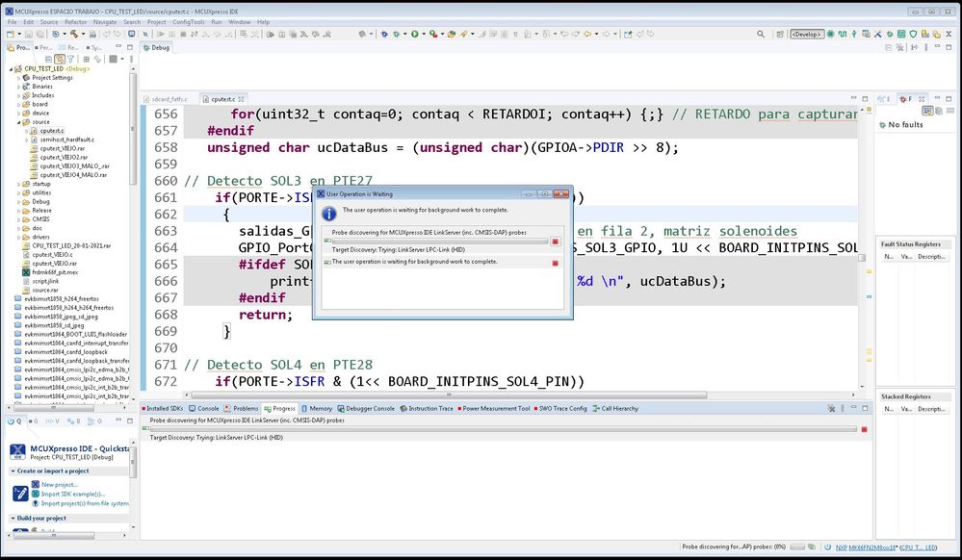The image size is (962, 560).
Task: Expand the Project Settings node
Action: (19, 78)
